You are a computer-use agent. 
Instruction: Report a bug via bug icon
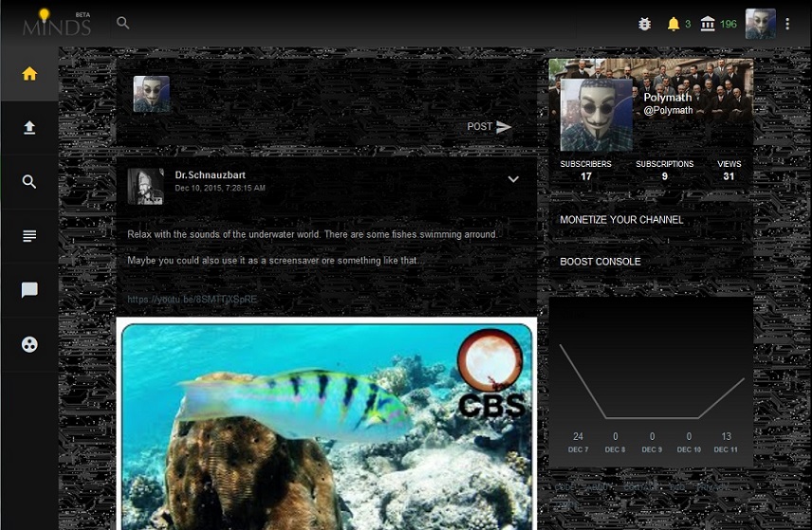pyautogui.click(x=645, y=24)
